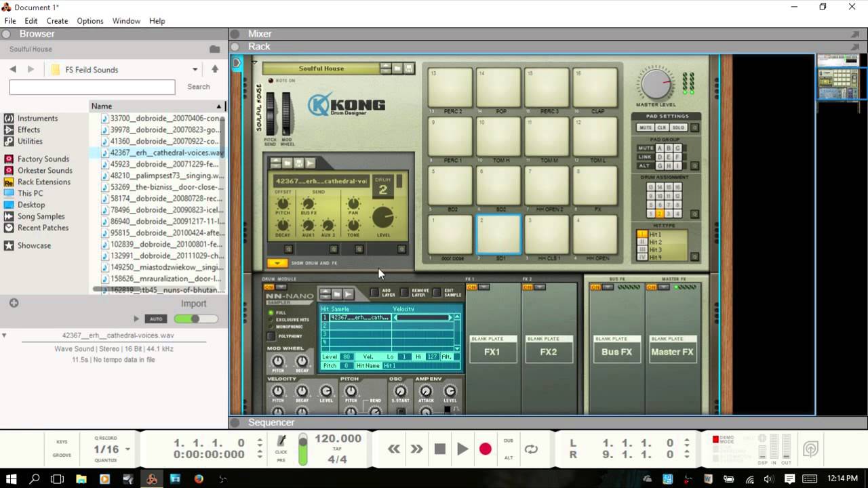Screen dimensions: 868x488
Task: Open the Help menu
Action: tap(157, 21)
